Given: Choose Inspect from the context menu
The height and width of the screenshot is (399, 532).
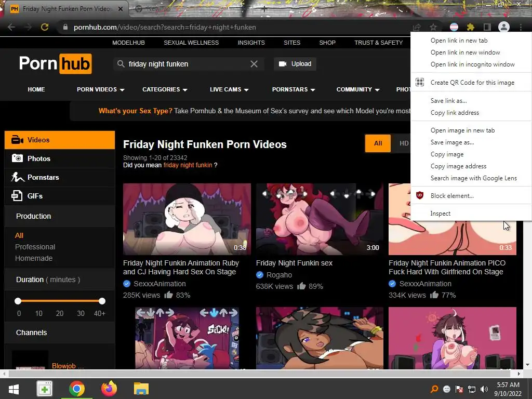Looking at the screenshot, I should point(471,214).
